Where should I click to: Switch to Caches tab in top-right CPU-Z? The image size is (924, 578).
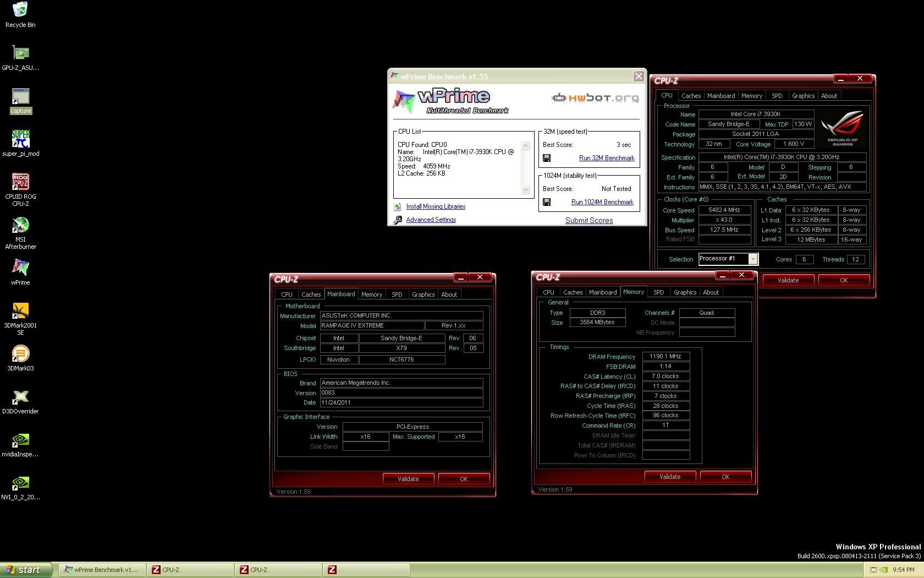tap(691, 96)
